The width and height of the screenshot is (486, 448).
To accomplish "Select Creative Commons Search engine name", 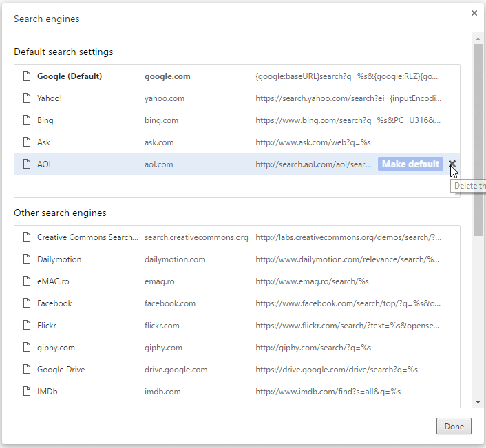I will [87, 237].
